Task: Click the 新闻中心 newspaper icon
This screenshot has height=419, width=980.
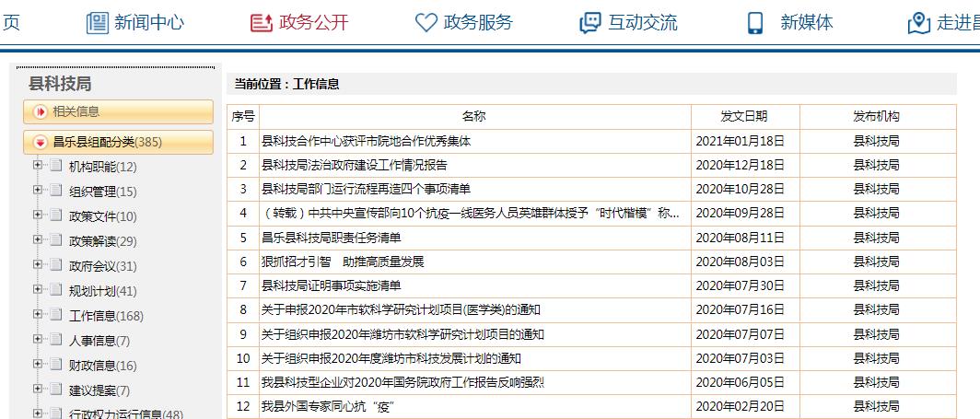Action: 97,23
